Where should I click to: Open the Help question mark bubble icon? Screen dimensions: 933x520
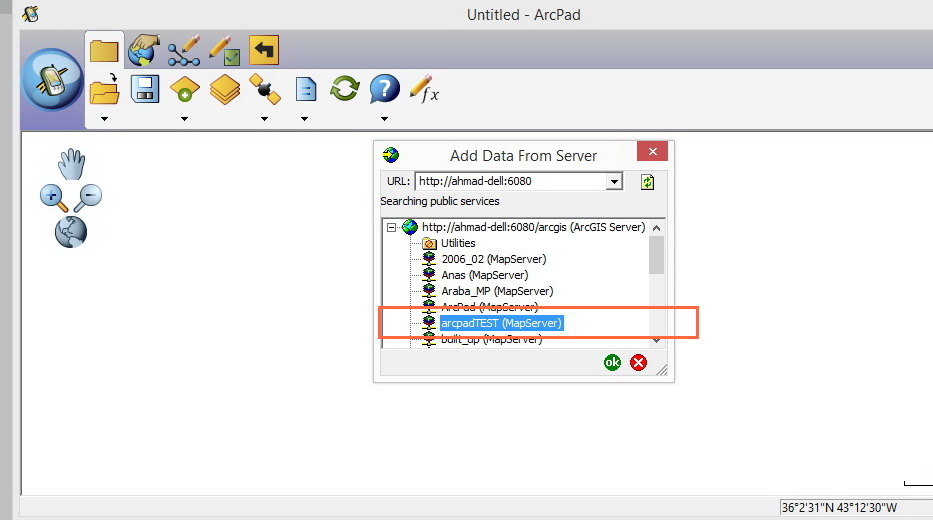(x=384, y=89)
